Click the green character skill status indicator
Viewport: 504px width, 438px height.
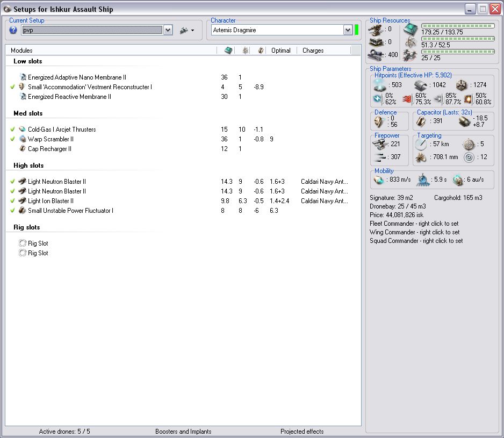pyautogui.click(x=356, y=30)
